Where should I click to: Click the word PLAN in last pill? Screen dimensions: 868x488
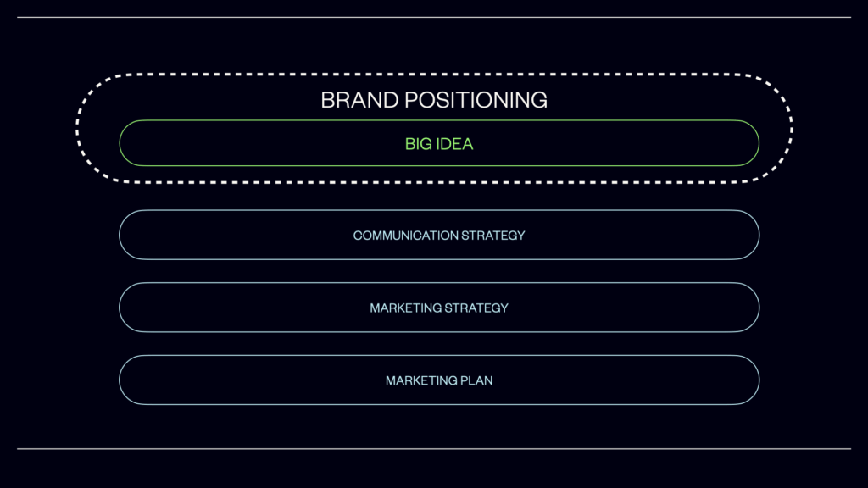click(476, 380)
